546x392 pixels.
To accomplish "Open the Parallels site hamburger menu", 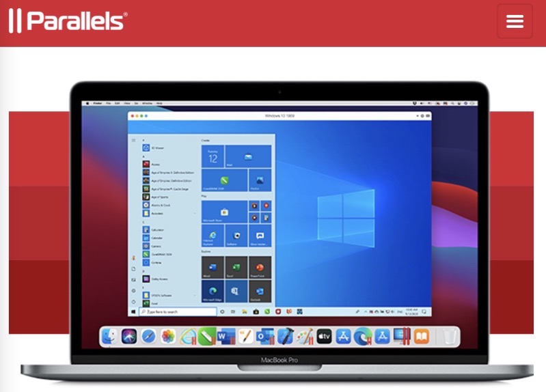I will pyautogui.click(x=515, y=21).
